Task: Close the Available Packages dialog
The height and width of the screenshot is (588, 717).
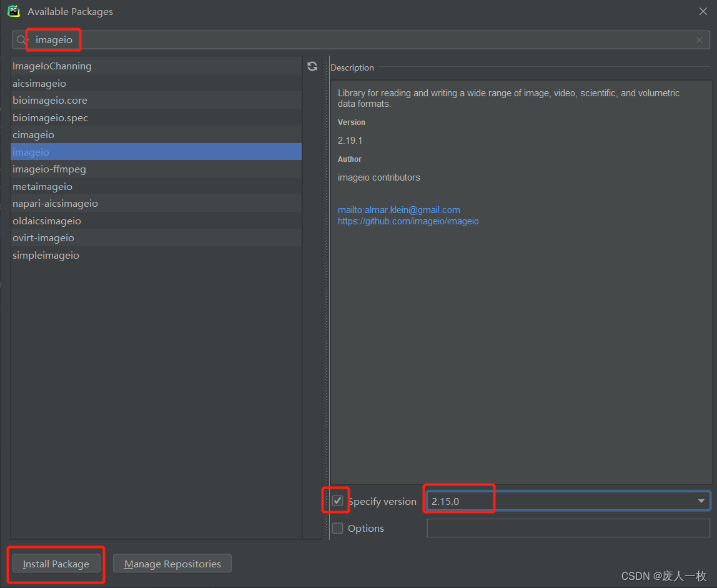Action: (x=703, y=11)
